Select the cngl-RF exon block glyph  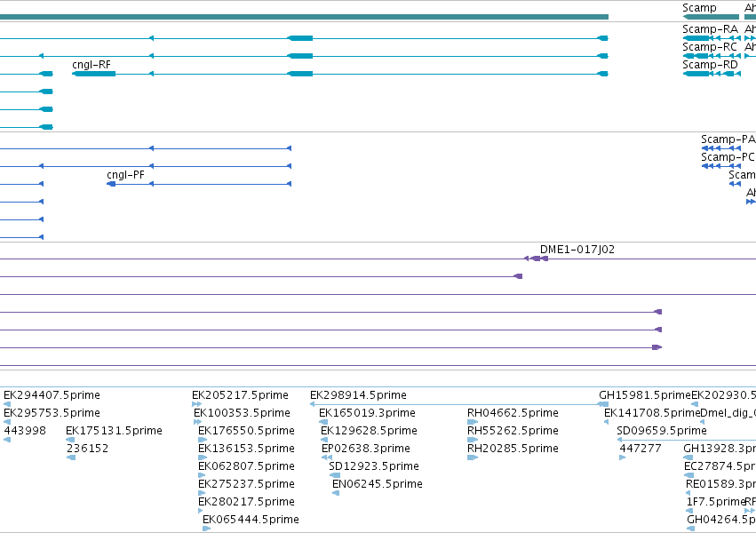point(93,74)
